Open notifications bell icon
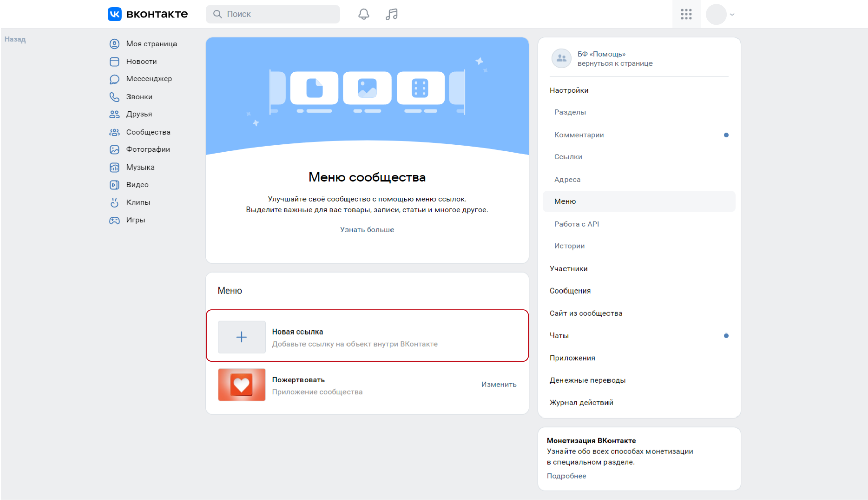Image resolution: width=868 pixels, height=500 pixels. tap(364, 14)
